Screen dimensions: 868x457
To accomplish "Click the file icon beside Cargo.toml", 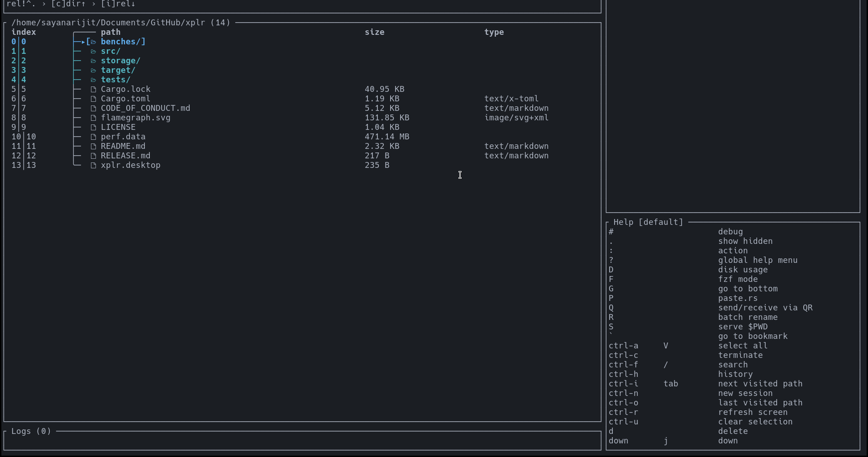I will pyautogui.click(x=93, y=99).
